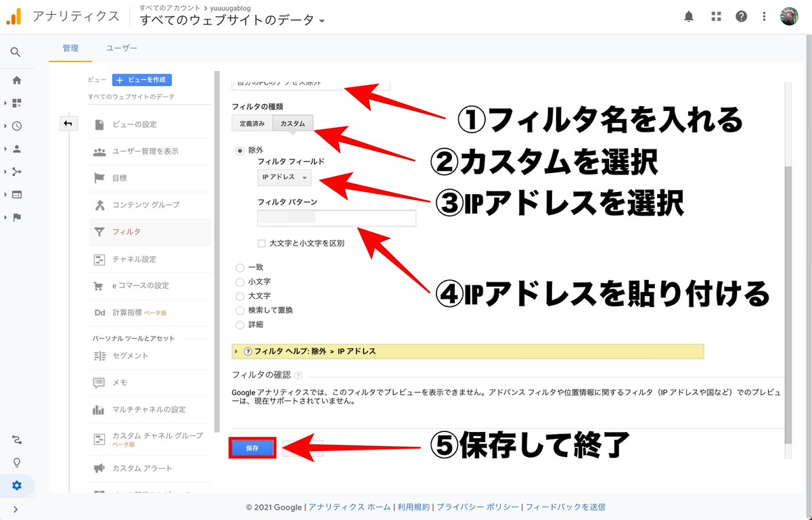
Task: Open the three-dot more menu
Action: coord(765,16)
